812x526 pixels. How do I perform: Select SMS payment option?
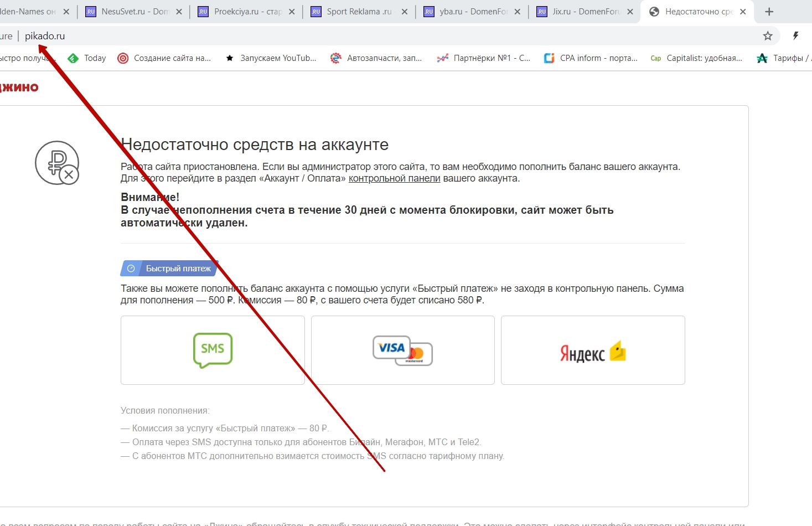pyautogui.click(x=213, y=350)
